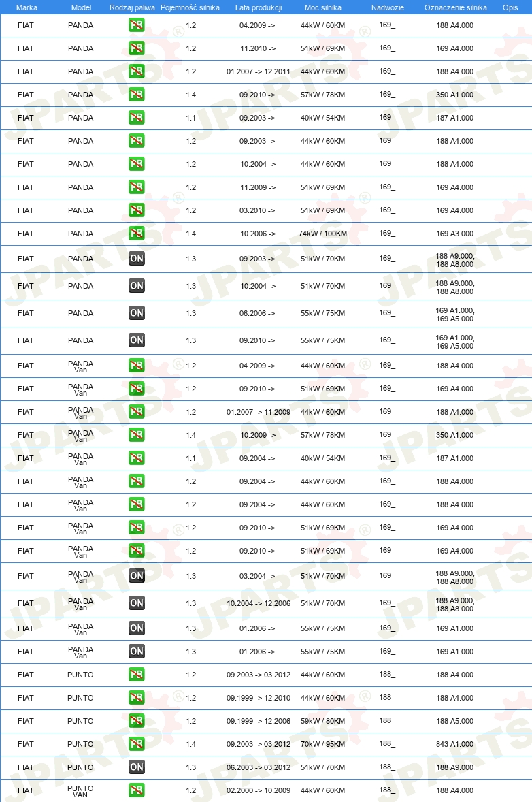This screenshot has height=802, width=532.
Task: Select petrol icon in PANDA Van 1.1 09.2004 row
Action: [x=137, y=458]
